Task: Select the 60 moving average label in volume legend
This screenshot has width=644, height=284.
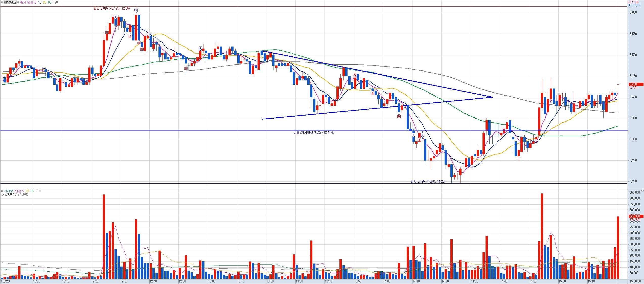Action: (x=32, y=191)
